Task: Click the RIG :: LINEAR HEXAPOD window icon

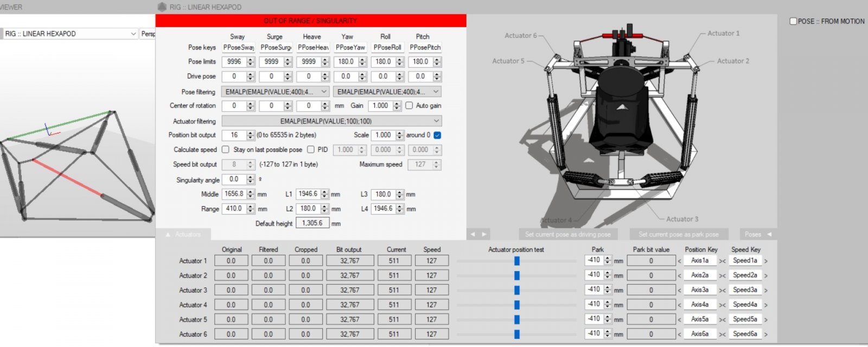Action: pos(162,7)
